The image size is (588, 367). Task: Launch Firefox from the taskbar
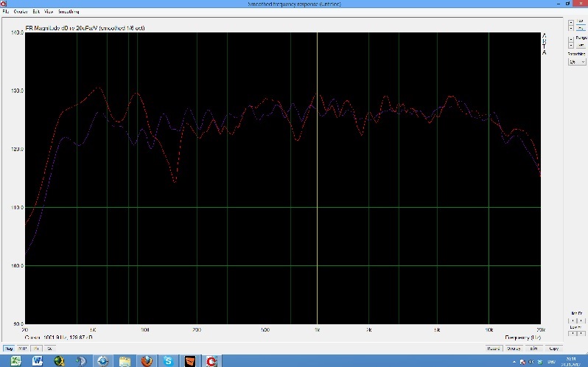pyautogui.click(x=147, y=360)
